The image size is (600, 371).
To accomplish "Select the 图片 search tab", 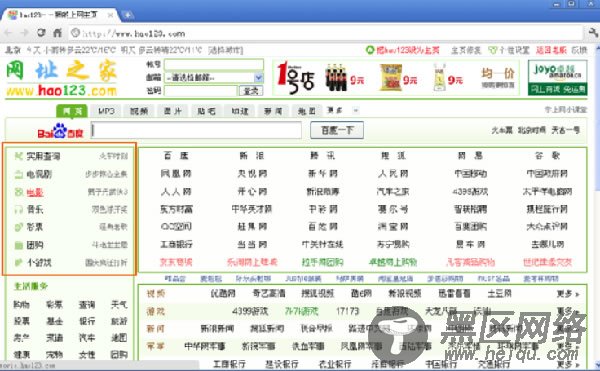I will tap(173, 111).
